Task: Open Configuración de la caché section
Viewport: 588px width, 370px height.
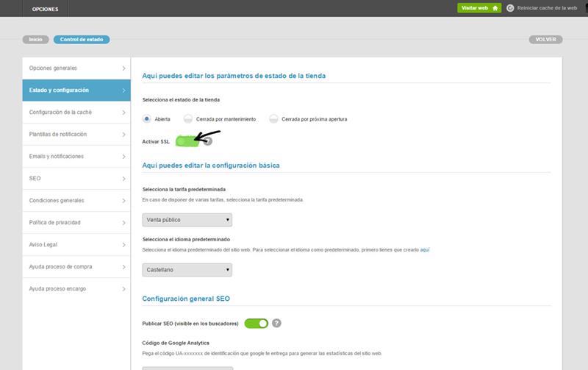Action: [x=71, y=113]
